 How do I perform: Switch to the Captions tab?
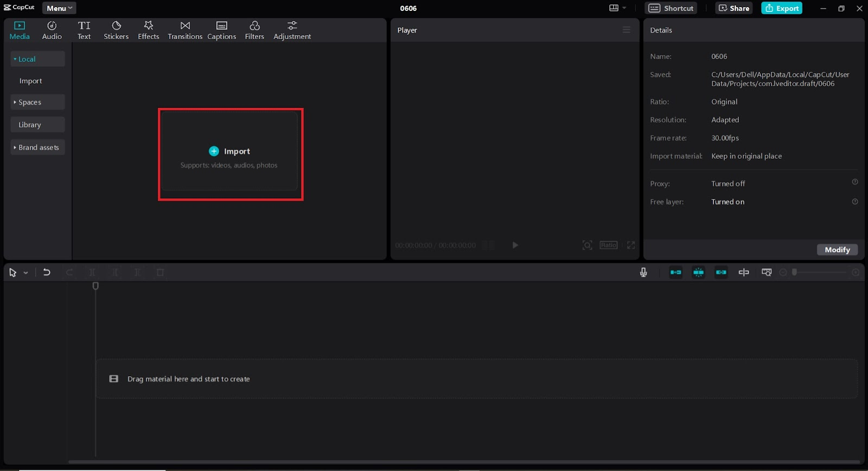(222, 30)
